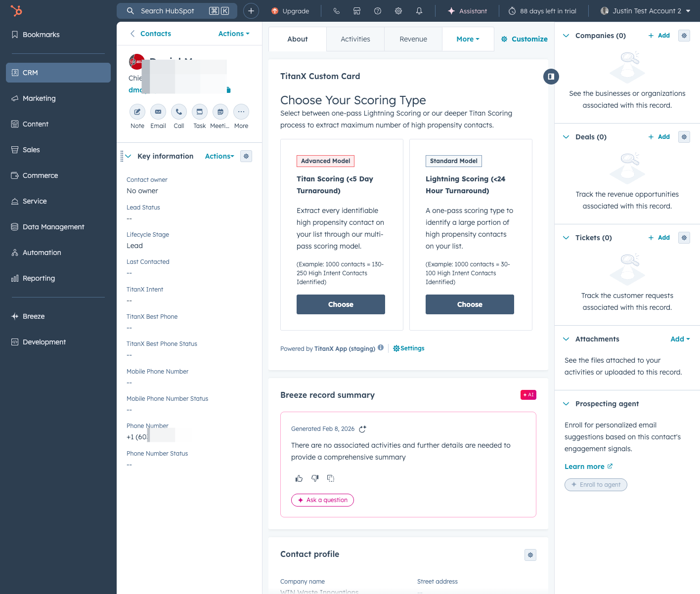Collapse the Key information section
Viewport: 700px width, 594px height.
(129, 156)
